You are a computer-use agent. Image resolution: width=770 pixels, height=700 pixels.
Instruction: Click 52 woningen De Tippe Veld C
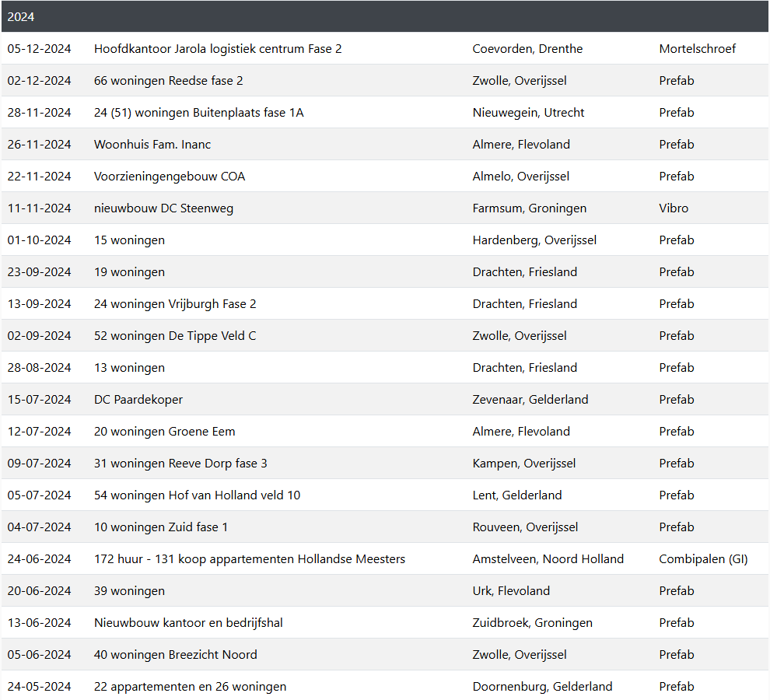[x=175, y=336]
